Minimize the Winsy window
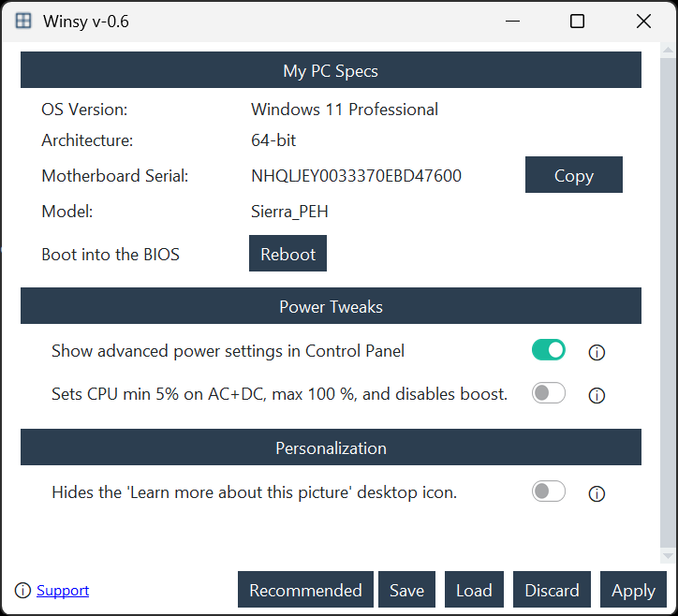Screen dimensions: 678x616 [x=513, y=21]
